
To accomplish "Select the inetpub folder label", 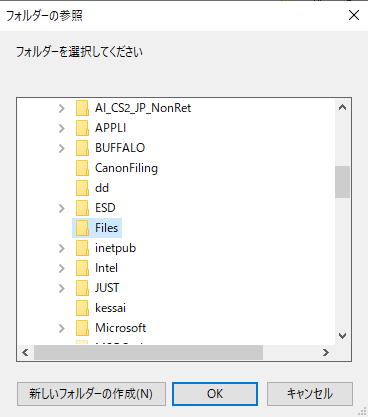I will (x=115, y=248).
